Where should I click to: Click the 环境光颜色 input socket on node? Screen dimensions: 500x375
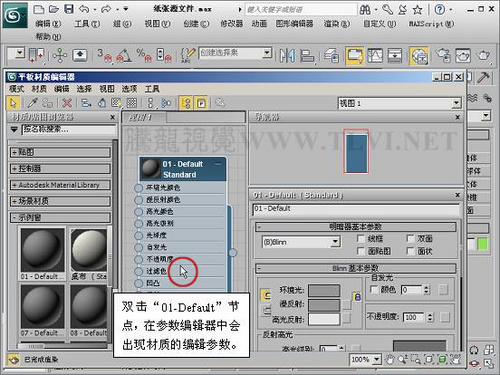(139, 188)
